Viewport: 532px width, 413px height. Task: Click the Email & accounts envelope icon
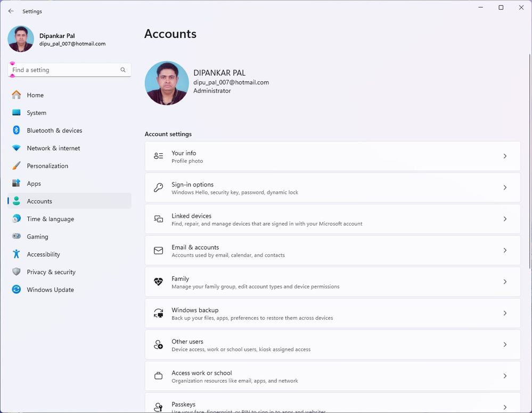click(x=158, y=250)
